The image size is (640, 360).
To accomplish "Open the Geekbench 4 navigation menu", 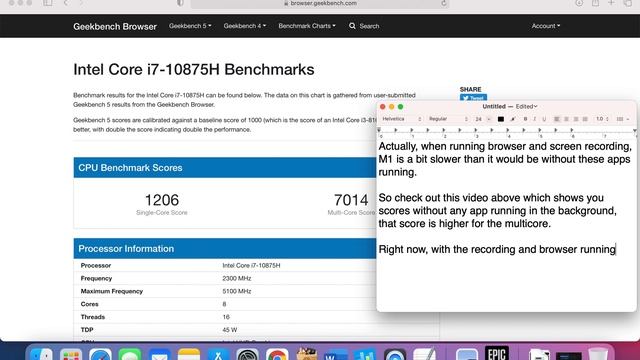I will pos(244,26).
